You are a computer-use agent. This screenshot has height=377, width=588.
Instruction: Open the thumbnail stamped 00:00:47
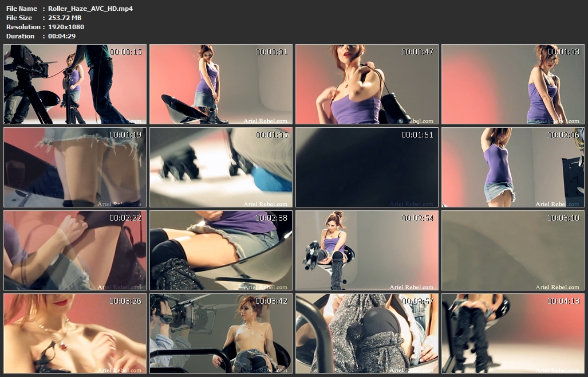(367, 84)
